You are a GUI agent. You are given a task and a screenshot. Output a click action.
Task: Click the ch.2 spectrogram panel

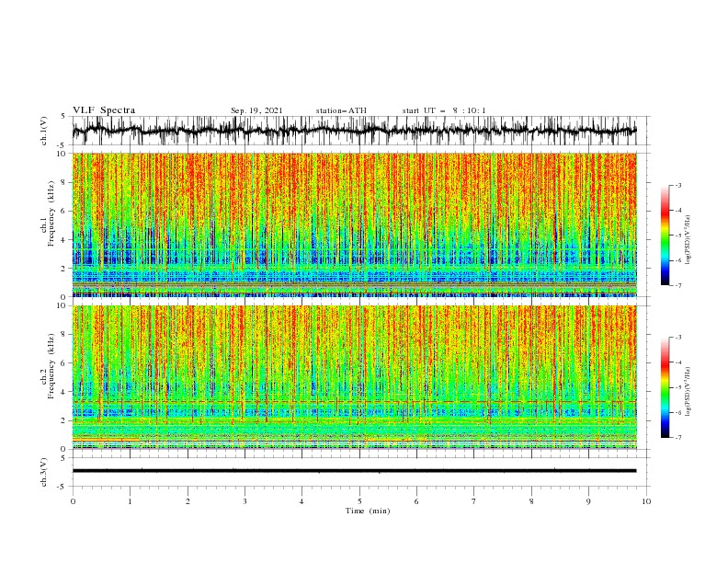pos(354,377)
